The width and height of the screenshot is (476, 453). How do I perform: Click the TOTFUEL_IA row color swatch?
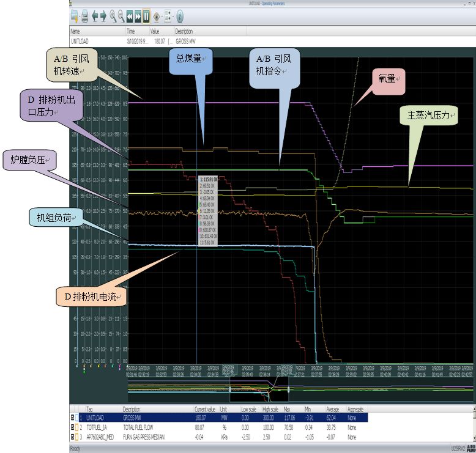(77, 427)
